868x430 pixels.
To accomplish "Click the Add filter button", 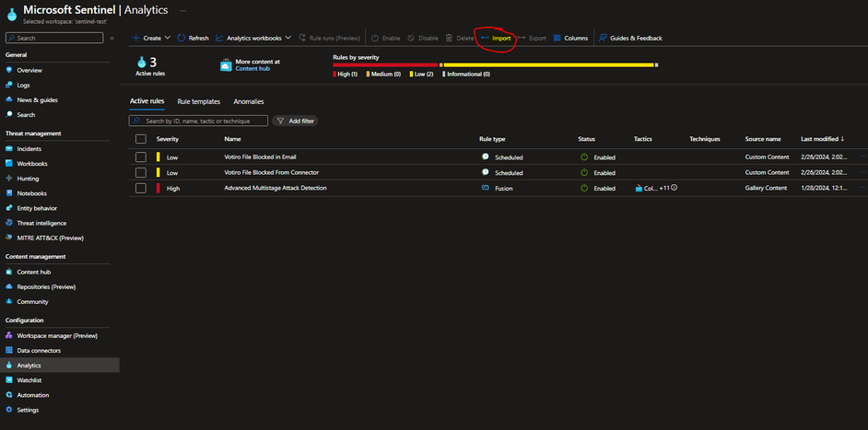I will [295, 121].
